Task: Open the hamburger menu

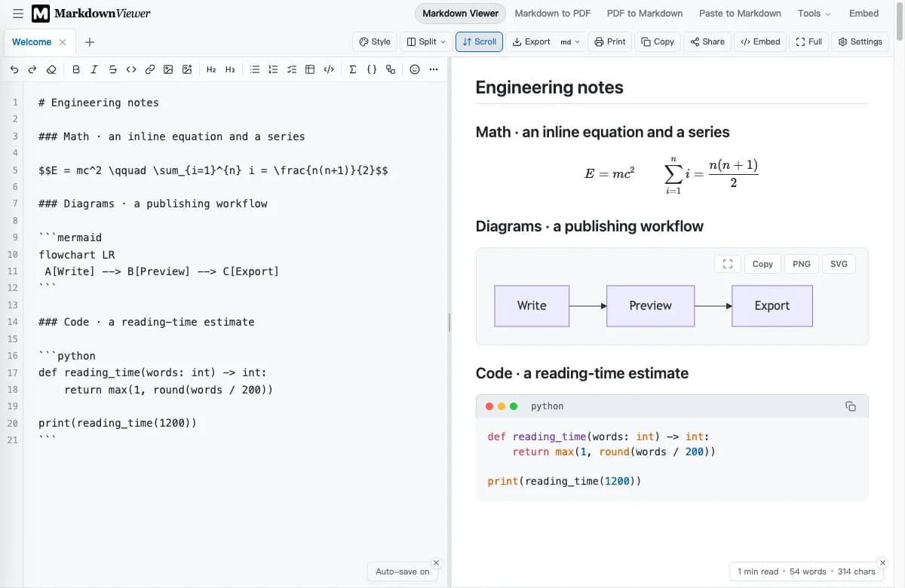Action: 18,14
